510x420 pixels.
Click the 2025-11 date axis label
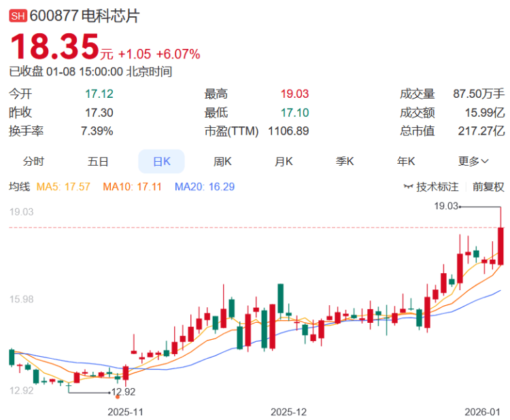point(125,412)
